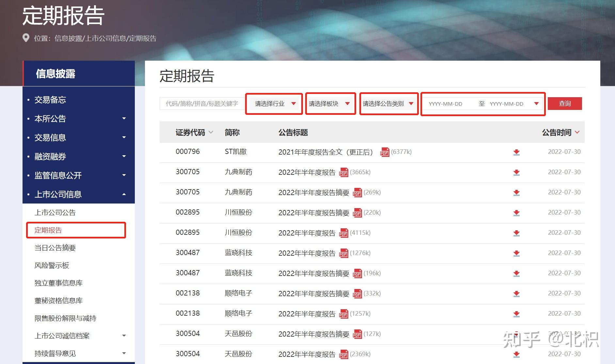Download 九典制药 半年度报告摘要 via red arrow

(516, 193)
